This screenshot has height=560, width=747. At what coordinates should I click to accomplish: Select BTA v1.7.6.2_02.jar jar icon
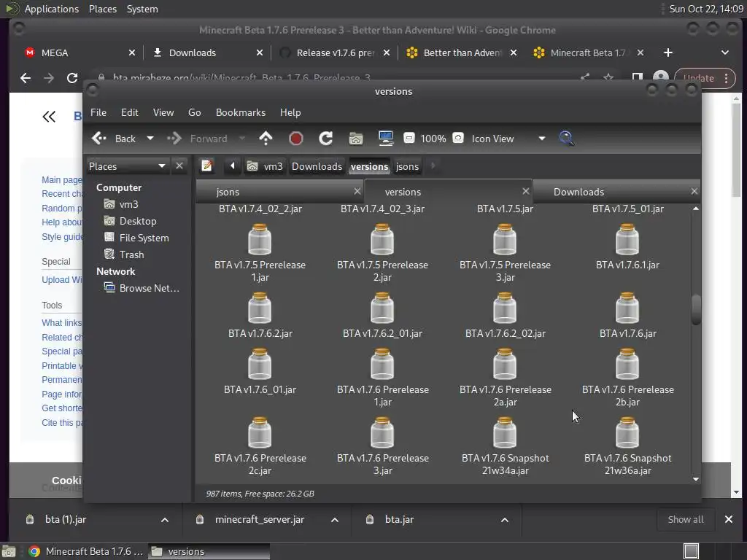click(x=505, y=308)
